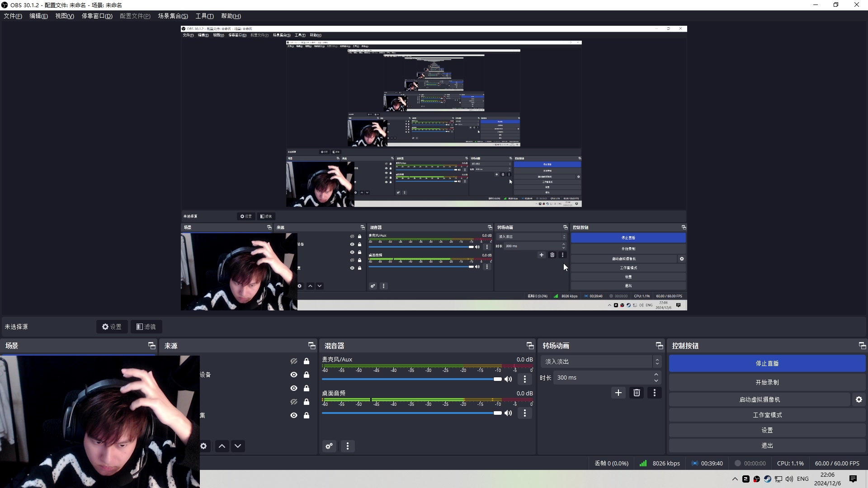The image size is (868, 488).
Task: Open 麦克风/Aux channel options menu
Action: click(x=525, y=379)
